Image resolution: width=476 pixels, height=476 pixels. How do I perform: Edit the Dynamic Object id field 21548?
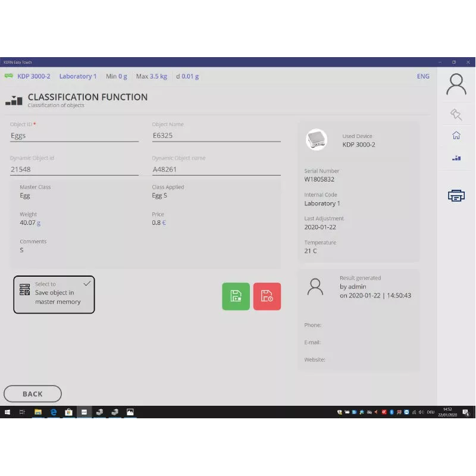(74, 170)
